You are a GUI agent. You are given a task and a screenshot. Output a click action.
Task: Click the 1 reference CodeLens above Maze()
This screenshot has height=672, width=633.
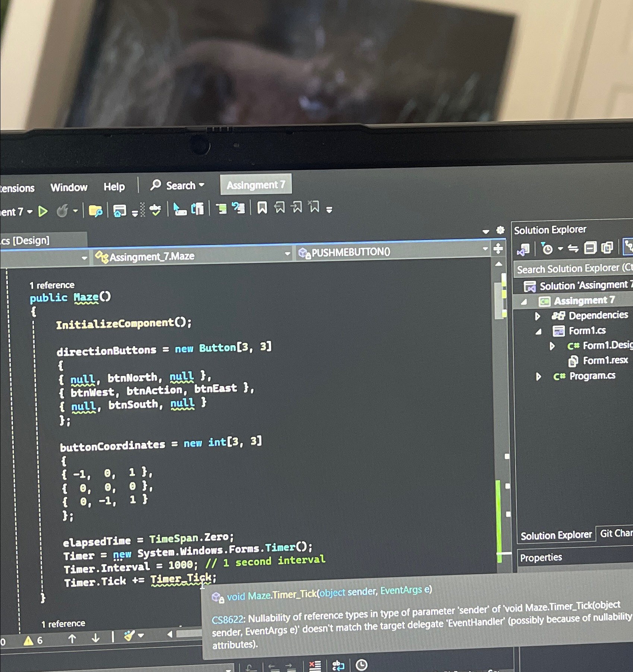coord(52,285)
